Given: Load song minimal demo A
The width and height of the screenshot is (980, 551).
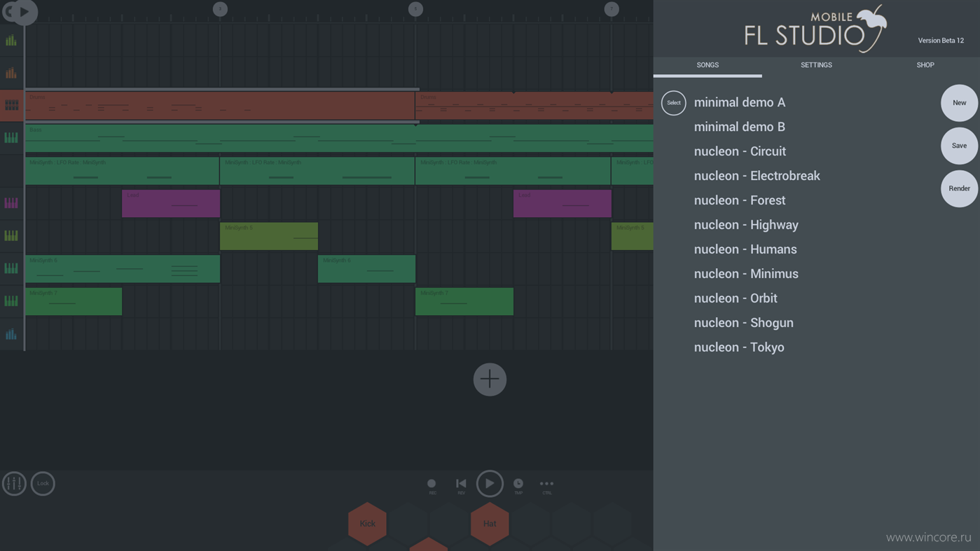Looking at the screenshot, I should (x=740, y=102).
